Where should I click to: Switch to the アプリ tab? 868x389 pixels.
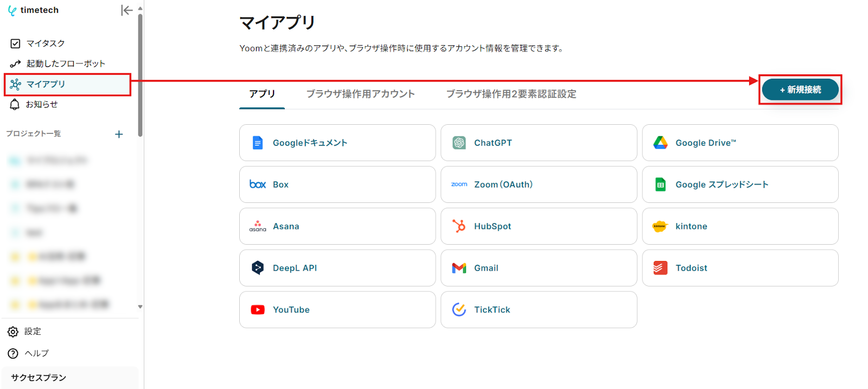point(262,94)
